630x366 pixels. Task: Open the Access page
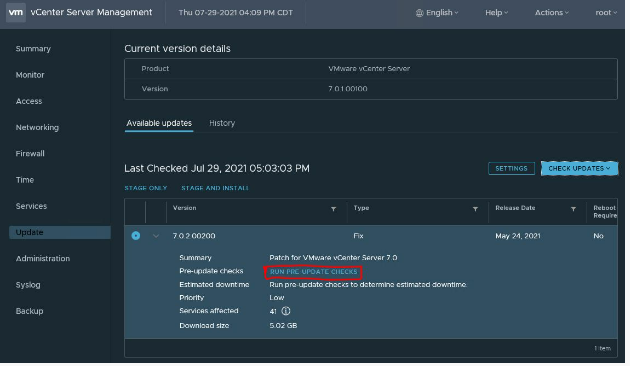(29, 101)
